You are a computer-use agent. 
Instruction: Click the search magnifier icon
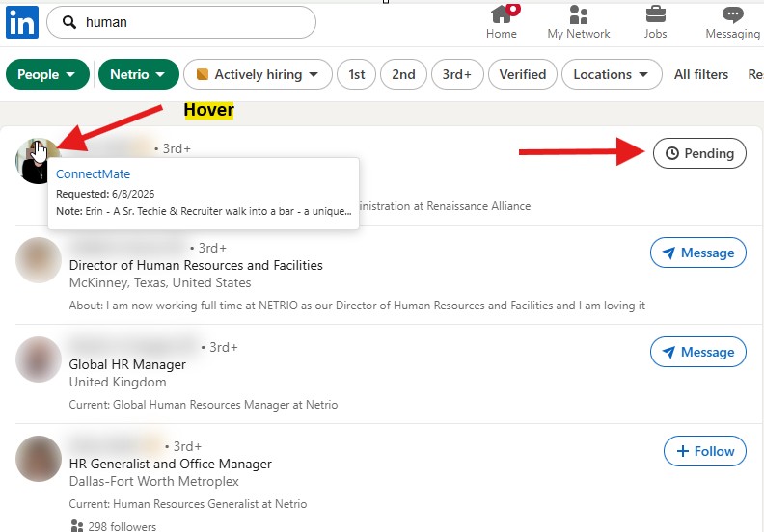tap(69, 22)
